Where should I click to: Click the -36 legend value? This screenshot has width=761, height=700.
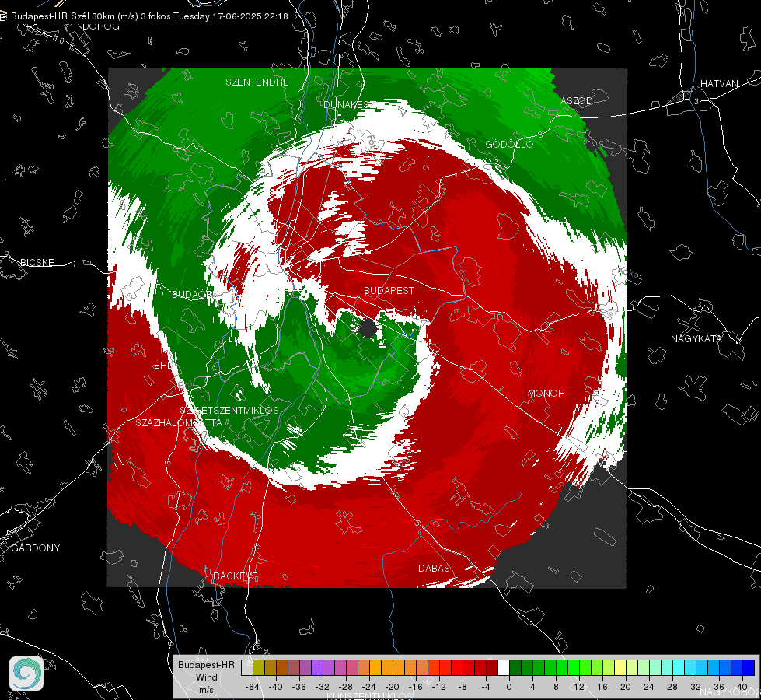[x=299, y=687]
